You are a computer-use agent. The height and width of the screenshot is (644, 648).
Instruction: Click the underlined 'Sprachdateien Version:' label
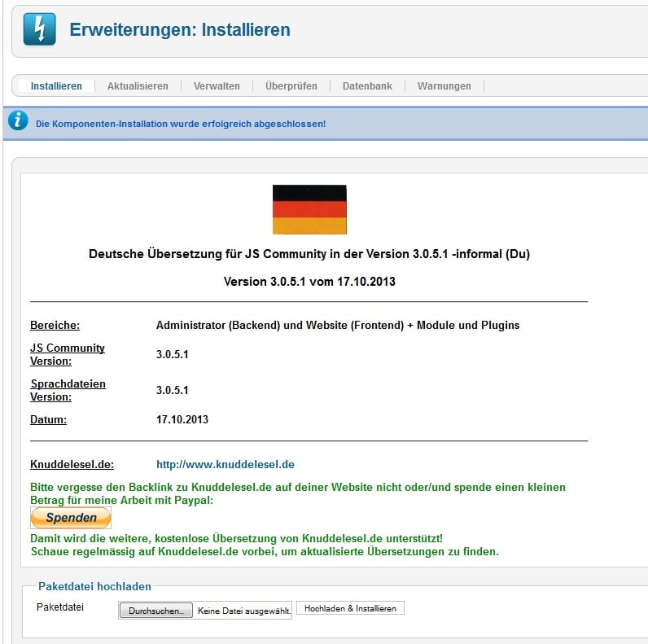68,390
